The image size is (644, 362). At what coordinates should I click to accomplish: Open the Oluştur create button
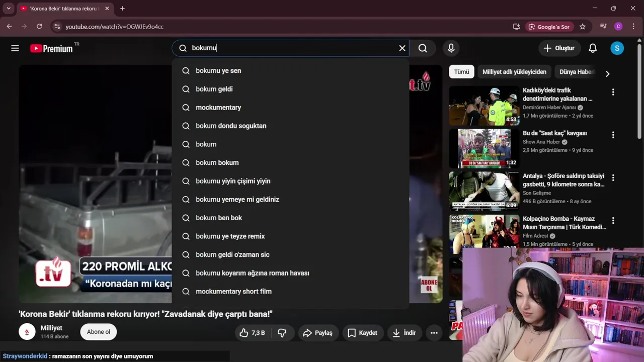point(559,48)
